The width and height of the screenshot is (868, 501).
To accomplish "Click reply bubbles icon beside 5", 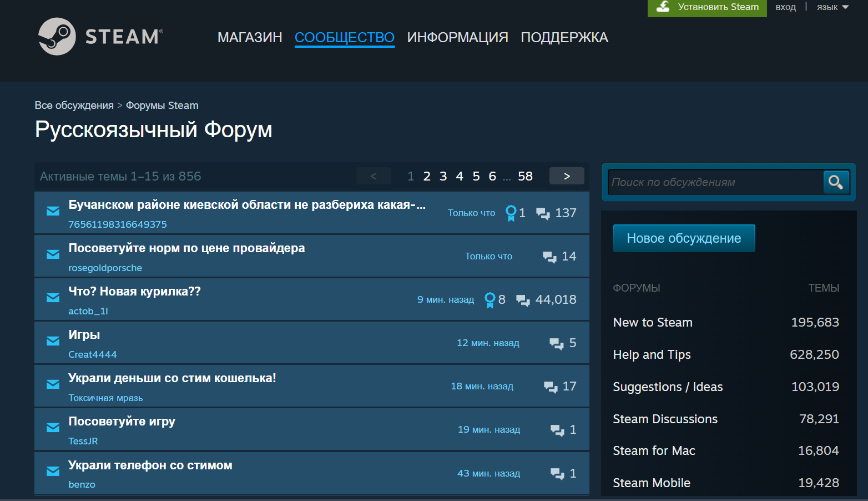I will pyautogui.click(x=556, y=343).
